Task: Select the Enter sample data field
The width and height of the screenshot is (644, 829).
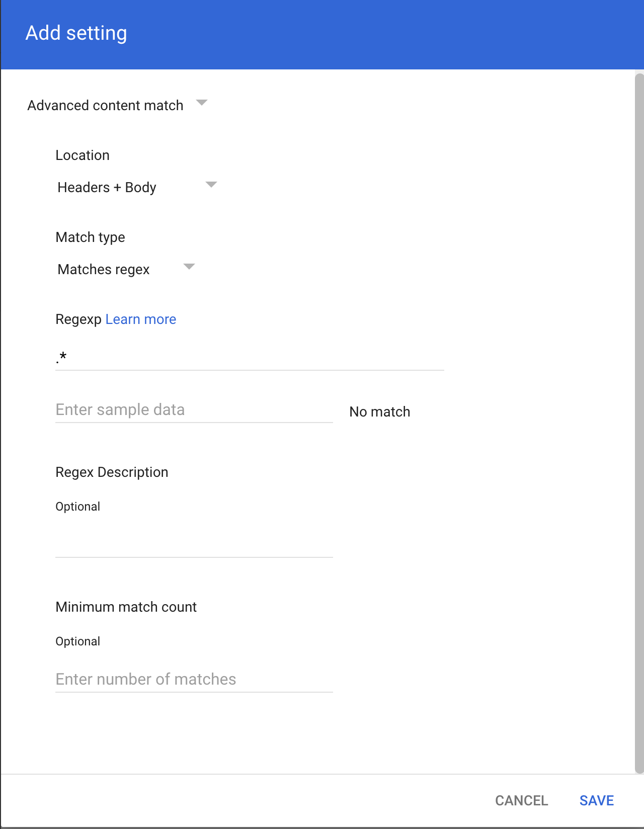Action: [193, 409]
